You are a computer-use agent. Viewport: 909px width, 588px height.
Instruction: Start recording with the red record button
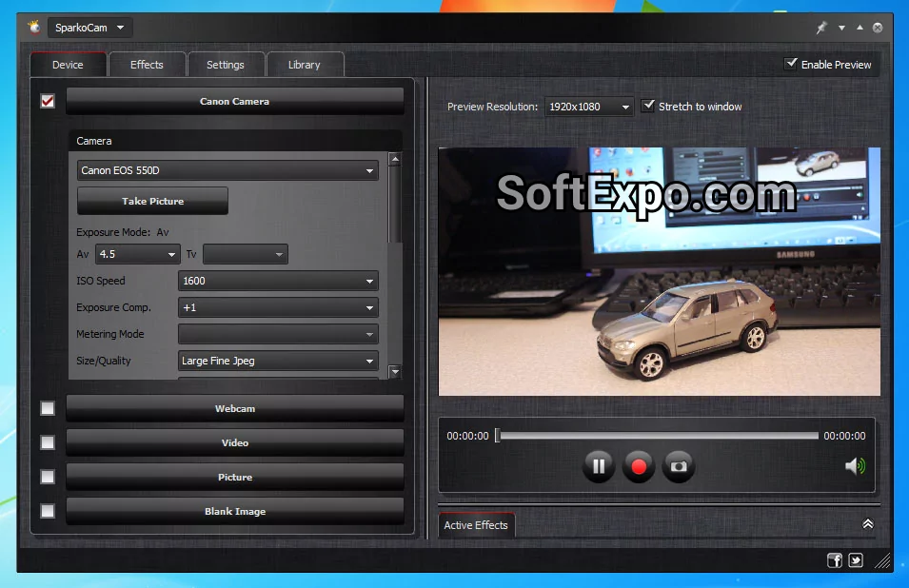pyautogui.click(x=639, y=466)
